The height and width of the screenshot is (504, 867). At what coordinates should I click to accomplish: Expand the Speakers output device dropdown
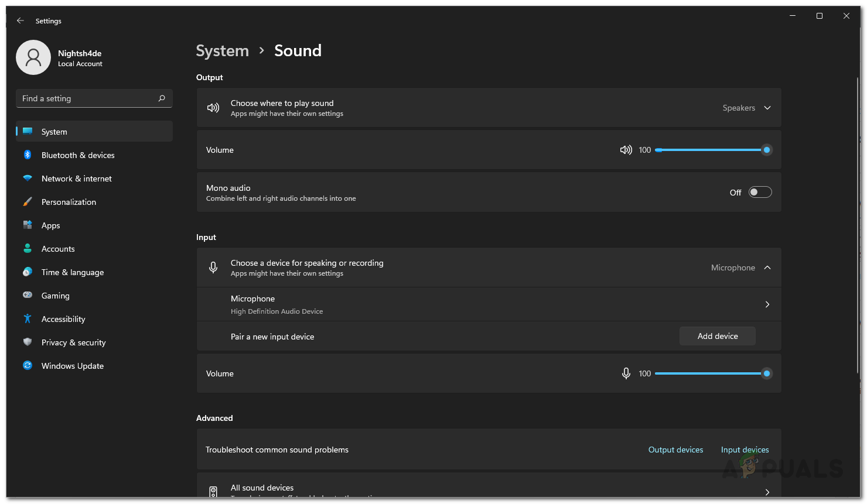click(x=767, y=108)
